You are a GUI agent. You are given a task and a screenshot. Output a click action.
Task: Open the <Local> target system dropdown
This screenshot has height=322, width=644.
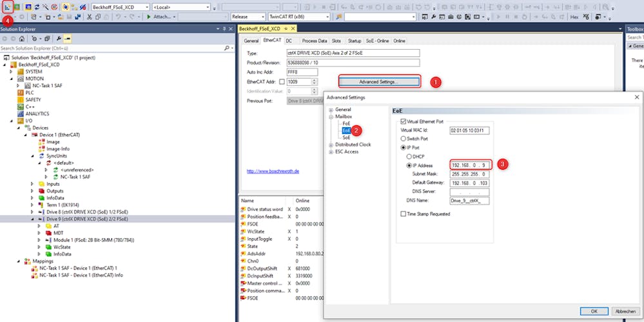pos(208,7)
